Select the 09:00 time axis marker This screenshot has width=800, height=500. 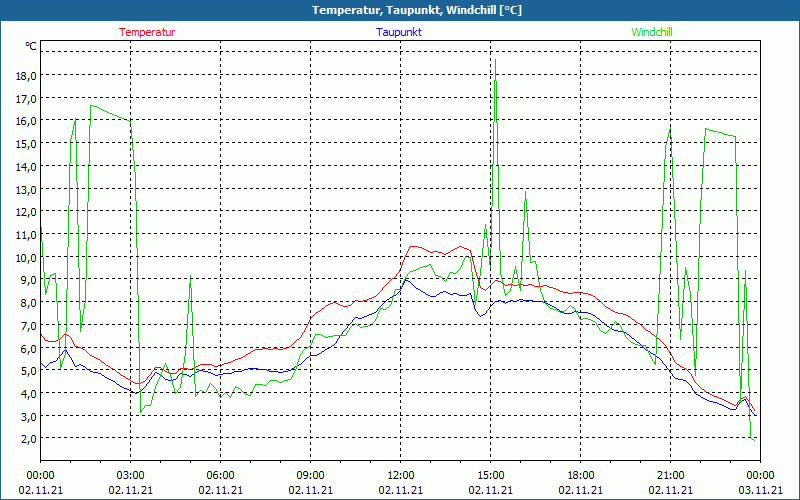coord(311,475)
